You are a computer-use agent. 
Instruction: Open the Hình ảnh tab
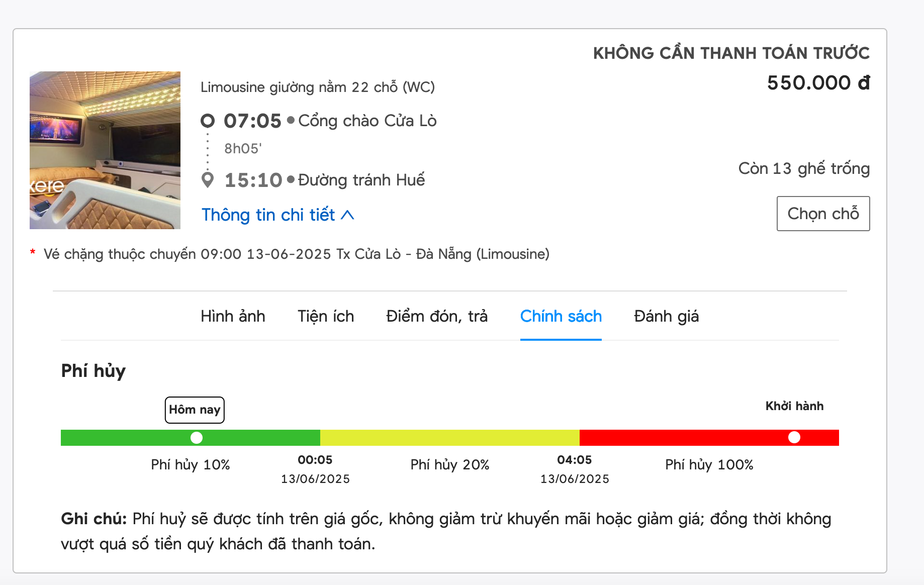coord(233,316)
